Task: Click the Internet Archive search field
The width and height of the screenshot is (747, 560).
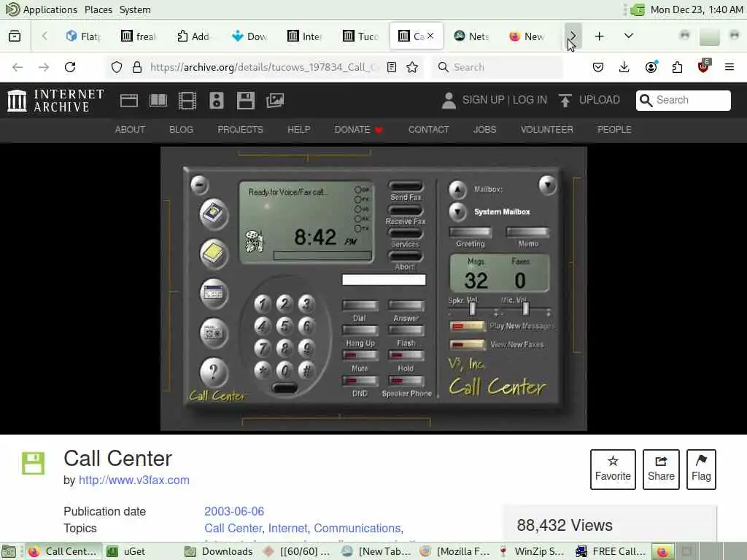Action: pyautogui.click(x=683, y=101)
